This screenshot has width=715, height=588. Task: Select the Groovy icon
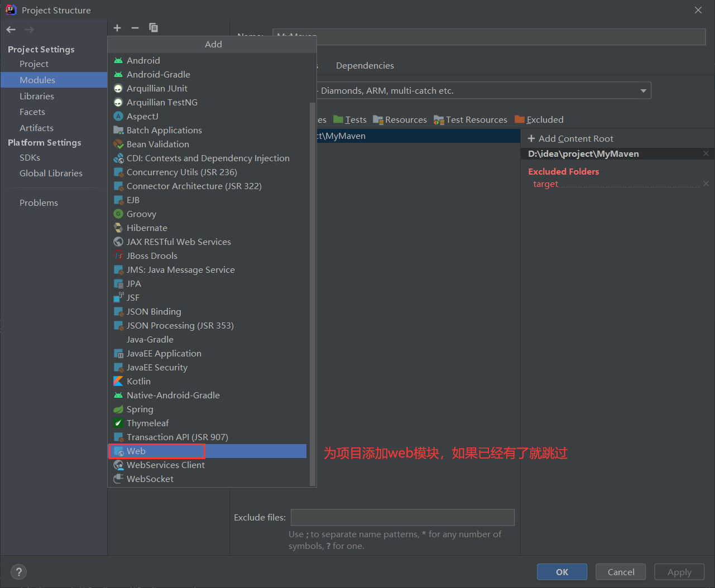118,214
